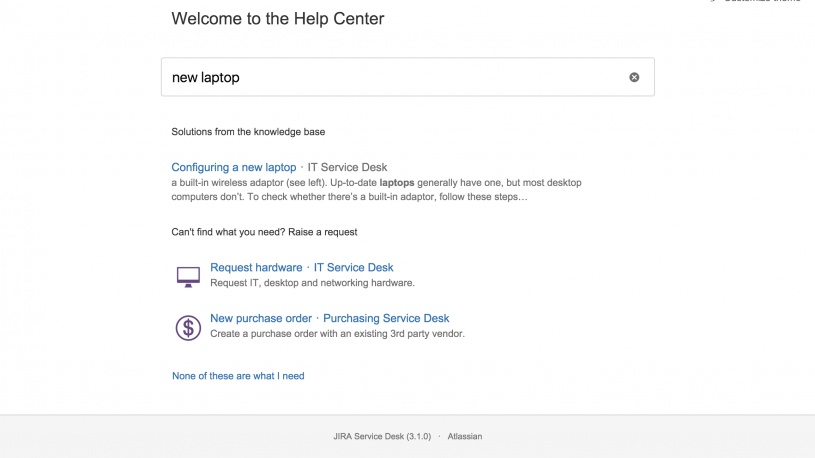
Task: Click "IT Service Desk" beside the laptop article
Action: pyautogui.click(x=346, y=167)
